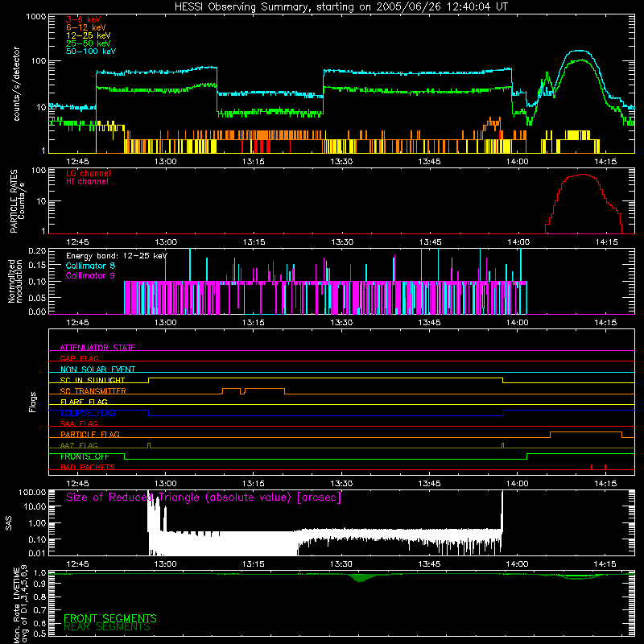This screenshot has height=644, width=644.
Task: Click the 0.05 tick label of the modulation plot
Action: pos(37,297)
